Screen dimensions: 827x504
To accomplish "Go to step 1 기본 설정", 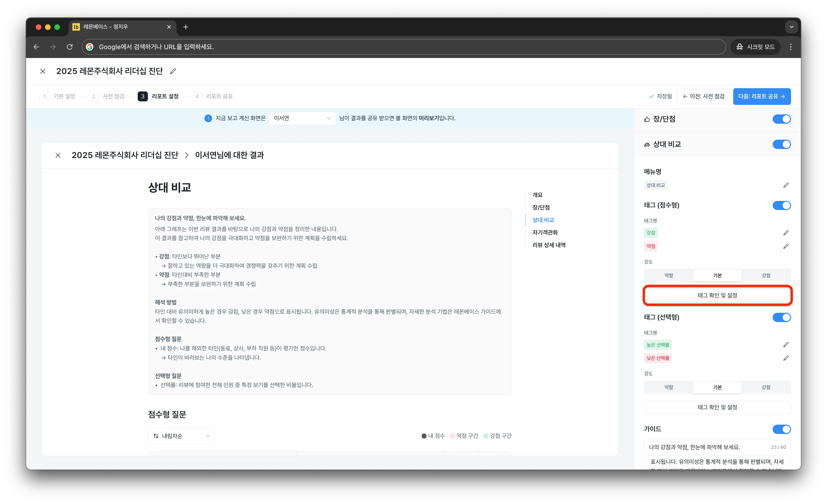I will [57, 96].
